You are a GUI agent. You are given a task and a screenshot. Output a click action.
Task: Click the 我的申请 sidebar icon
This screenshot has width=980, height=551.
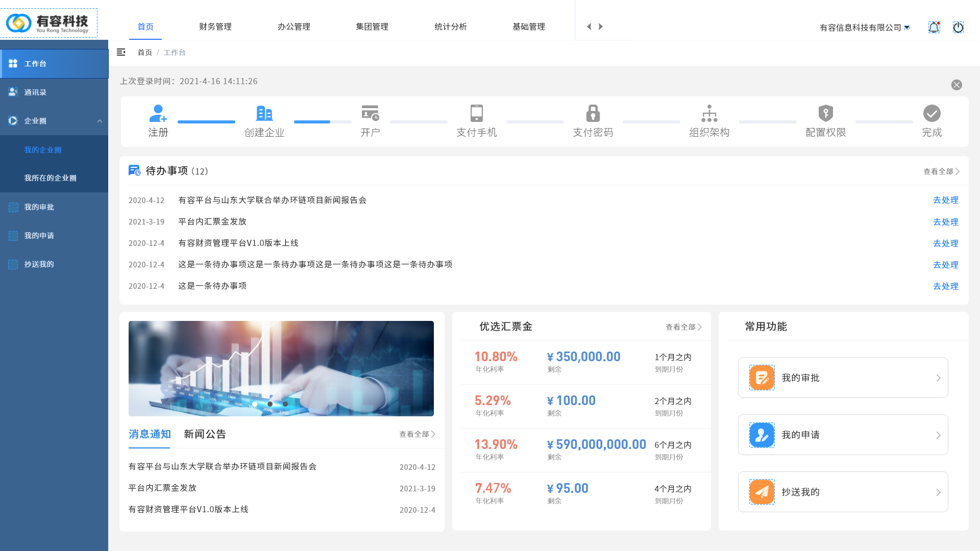coord(13,235)
